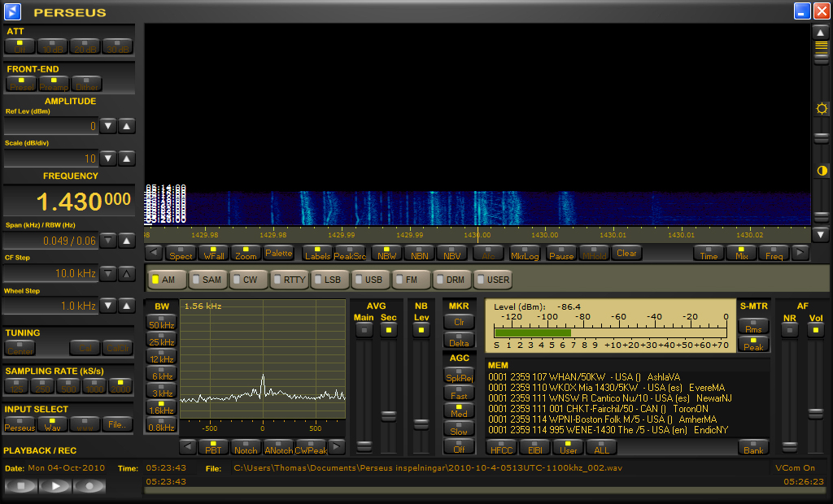
Task: Click the brightness sun icon
Action: click(822, 109)
